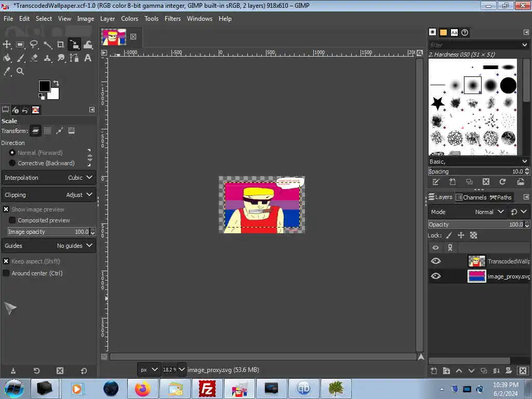Switch to the Channels tab

(471, 197)
